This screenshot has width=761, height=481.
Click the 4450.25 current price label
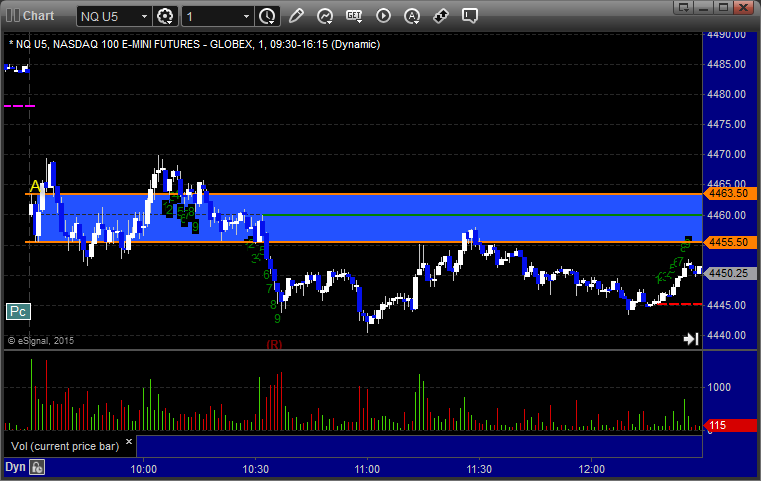pyautogui.click(x=730, y=273)
